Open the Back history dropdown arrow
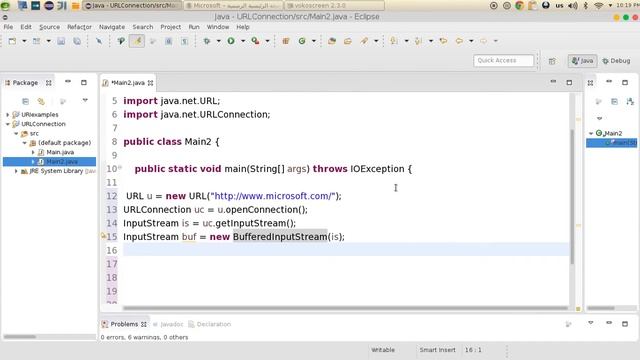Screen dimensions: 640x360 pos(471,41)
